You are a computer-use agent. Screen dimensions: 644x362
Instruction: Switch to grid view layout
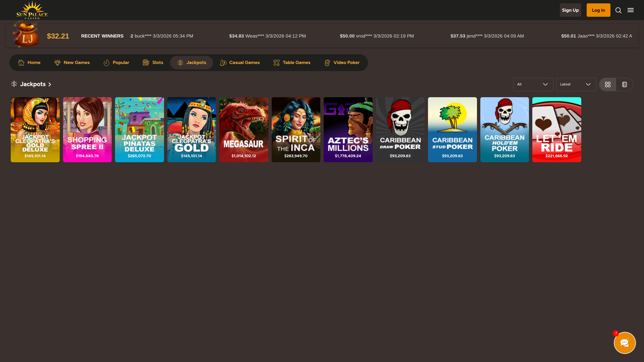click(x=607, y=84)
